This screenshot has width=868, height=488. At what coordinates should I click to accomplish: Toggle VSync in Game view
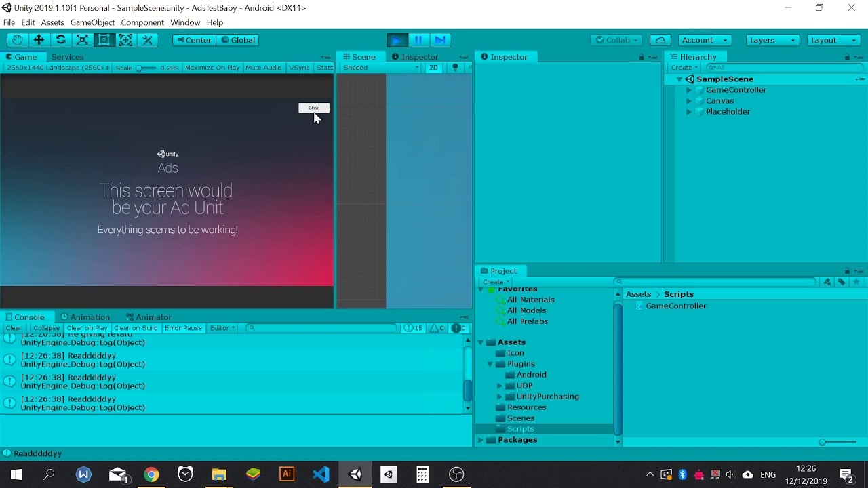pos(299,68)
